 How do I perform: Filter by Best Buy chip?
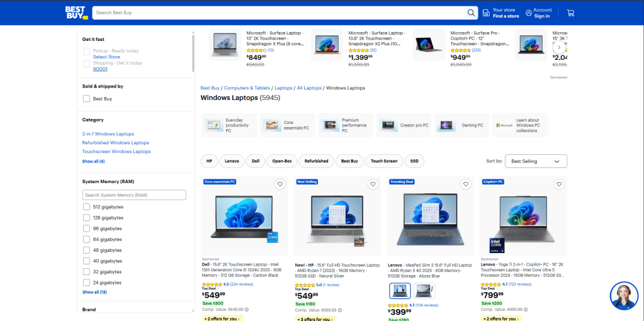coord(349,161)
